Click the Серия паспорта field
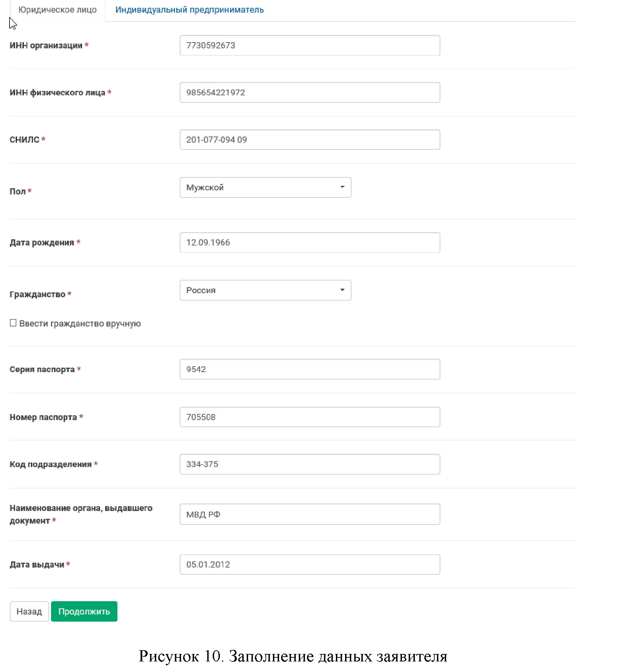This screenshot has height=672, width=617. click(309, 369)
